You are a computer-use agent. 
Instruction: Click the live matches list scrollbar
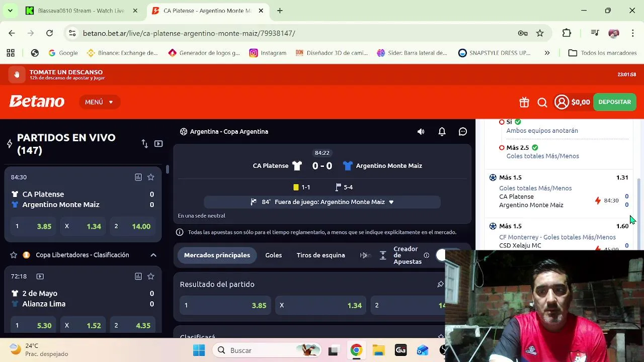pyautogui.click(x=167, y=169)
